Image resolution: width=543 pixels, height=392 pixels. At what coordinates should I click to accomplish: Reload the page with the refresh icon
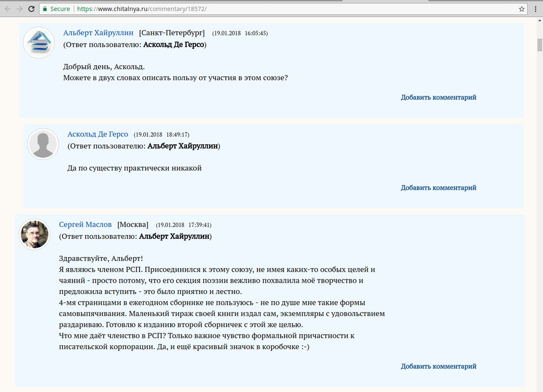point(31,9)
